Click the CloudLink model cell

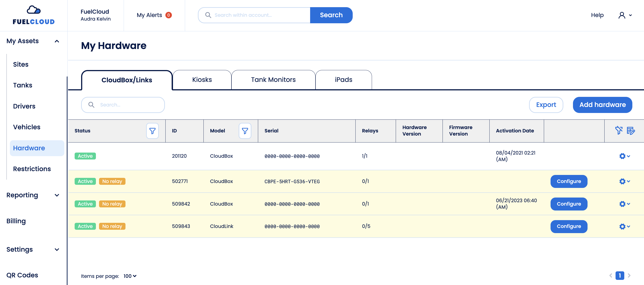coord(221,226)
